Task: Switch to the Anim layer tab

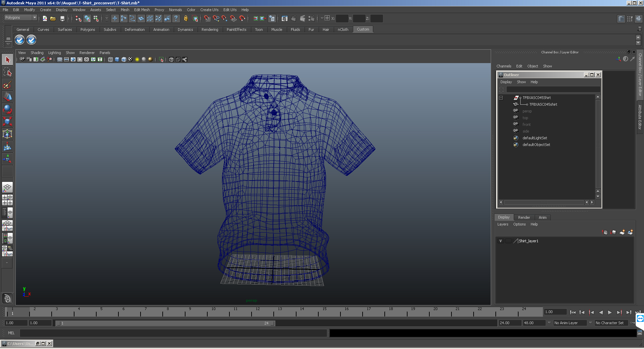Action: point(543,217)
